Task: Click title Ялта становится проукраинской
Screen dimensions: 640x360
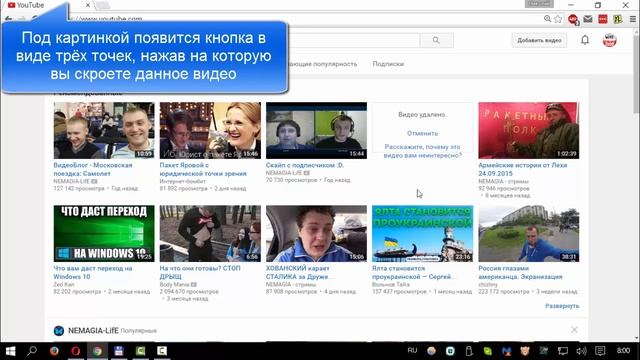Action: click(x=413, y=273)
